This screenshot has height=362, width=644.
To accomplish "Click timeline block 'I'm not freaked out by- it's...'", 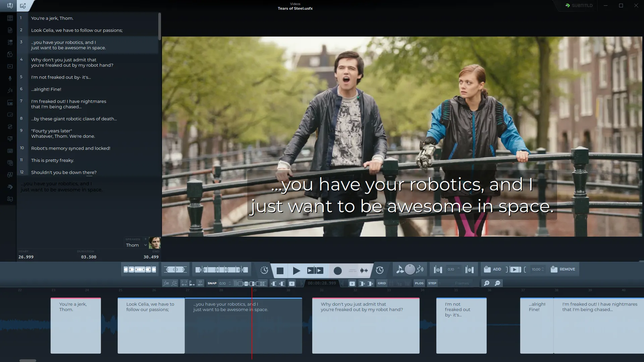I will click(461, 325).
